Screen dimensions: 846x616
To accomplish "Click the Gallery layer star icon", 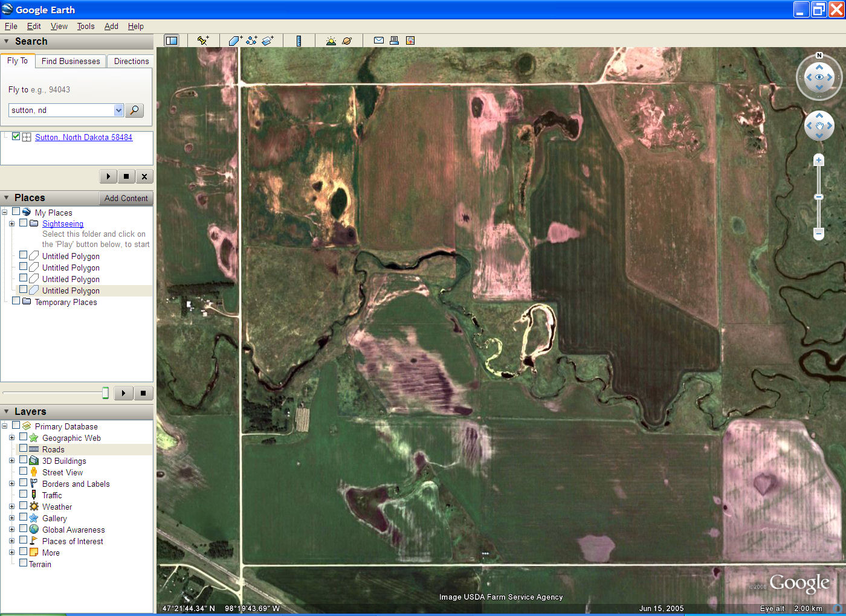I will 34,518.
